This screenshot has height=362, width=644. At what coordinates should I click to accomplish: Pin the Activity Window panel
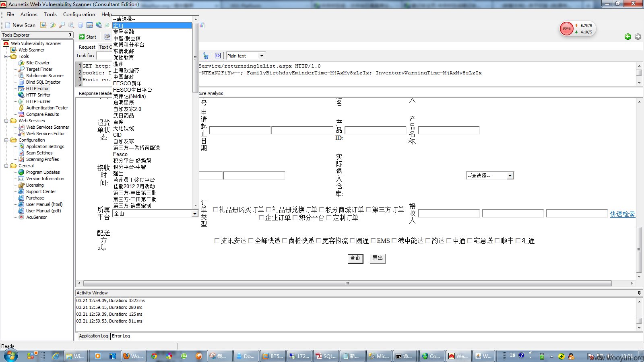(x=639, y=293)
